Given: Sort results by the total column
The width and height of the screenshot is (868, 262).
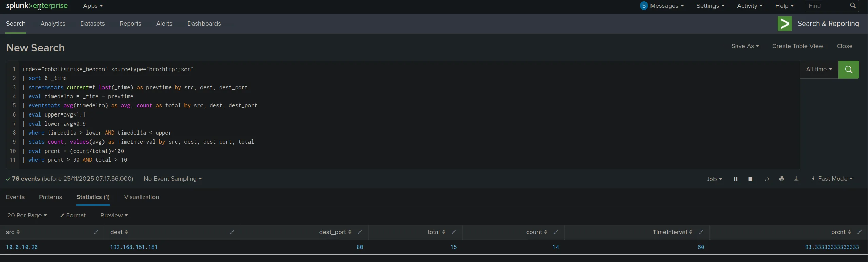Looking at the screenshot, I should [x=436, y=232].
